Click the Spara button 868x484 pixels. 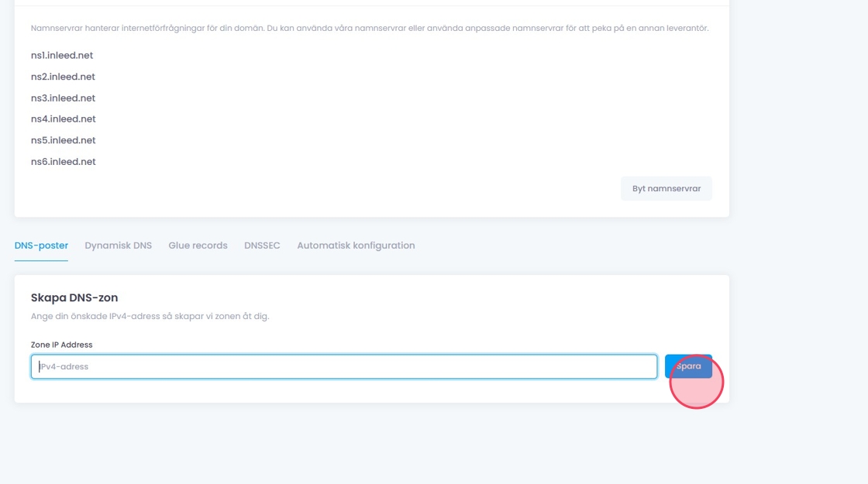(x=687, y=366)
